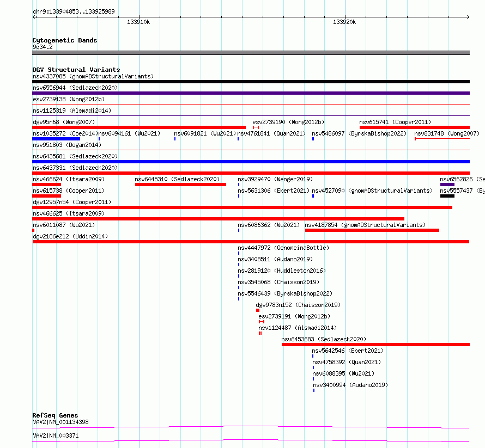485x448 pixels.
Task: Click the ruler's left arrow end
Action: [34, 17]
